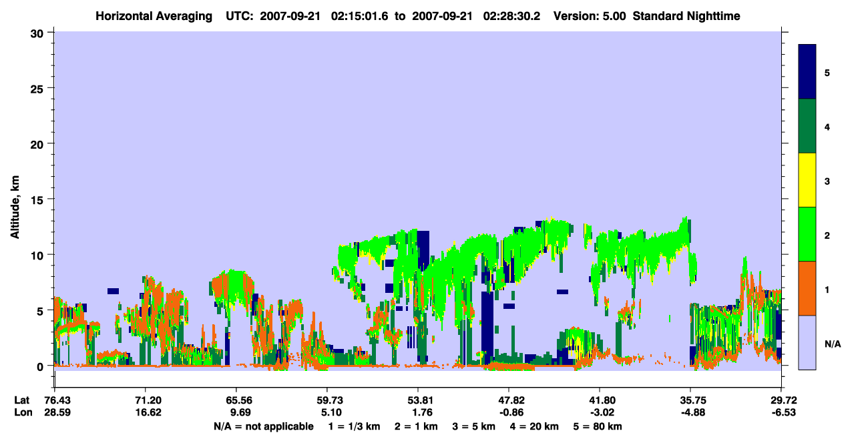Click the 'N/A = not applicable' legend text
Image resolution: width=868 pixels, height=445 pixels.
click(x=263, y=426)
